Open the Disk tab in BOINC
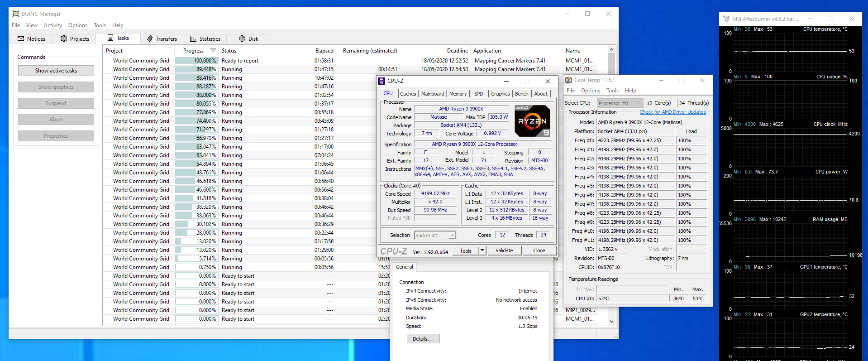Image resolution: width=868 pixels, height=361 pixels. pyautogui.click(x=248, y=39)
